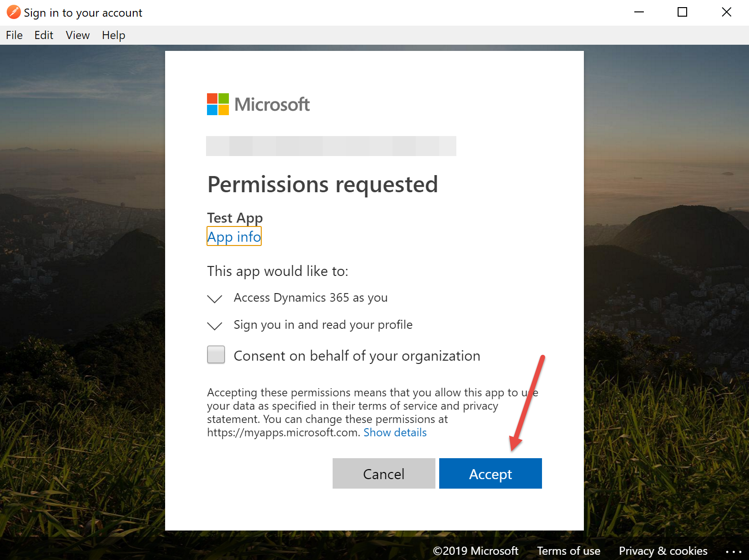749x560 pixels.
Task: Click the text 'This app would like to:'
Action: tap(278, 271)
